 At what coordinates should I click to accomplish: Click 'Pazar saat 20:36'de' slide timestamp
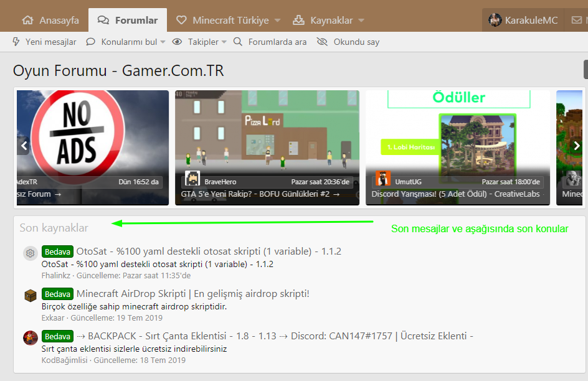(320, 182)
